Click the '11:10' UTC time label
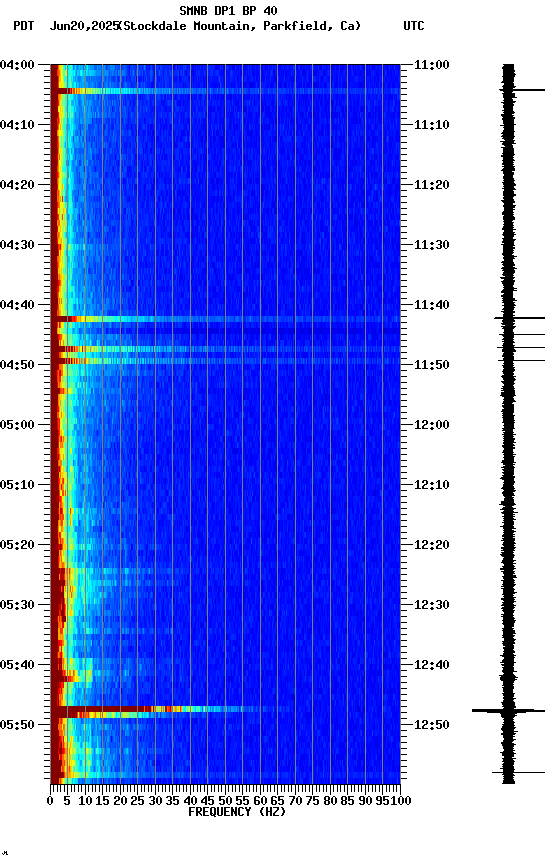 [x=431, y=125]
